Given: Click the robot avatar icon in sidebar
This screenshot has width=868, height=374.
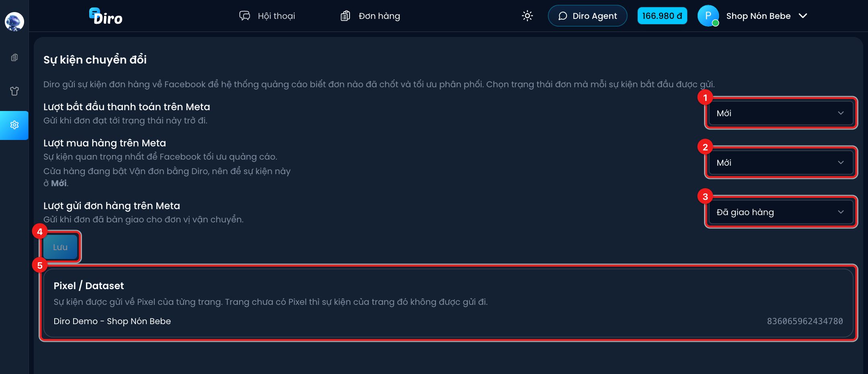Looking at the screenshot, I should click(14, 21).
